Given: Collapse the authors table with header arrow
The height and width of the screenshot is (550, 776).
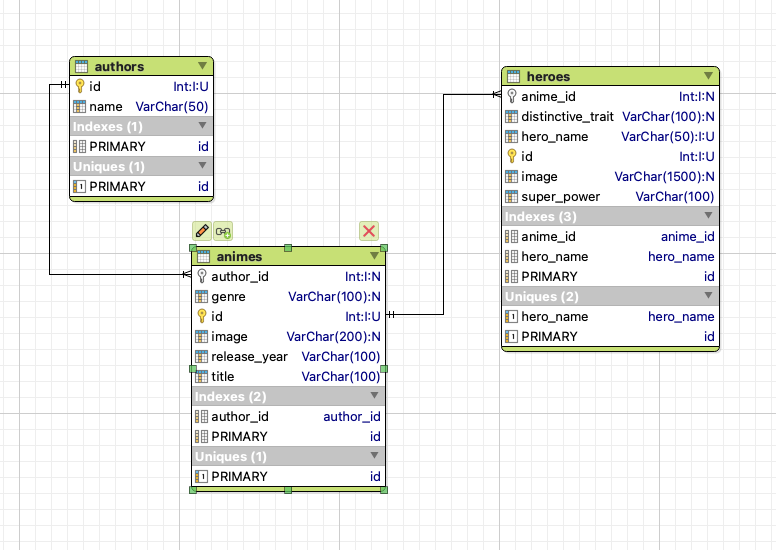Looking at the screenshot, I should (x=202, y=65).
